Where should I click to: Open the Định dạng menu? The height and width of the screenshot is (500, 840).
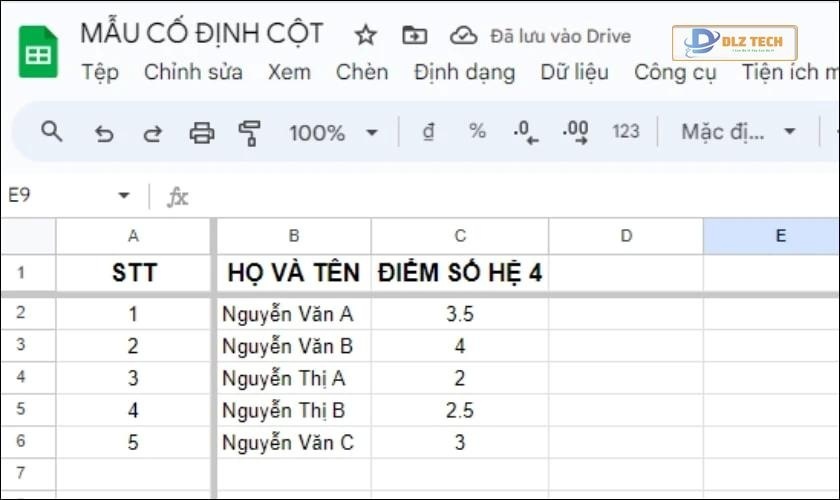tap(464, 72)
